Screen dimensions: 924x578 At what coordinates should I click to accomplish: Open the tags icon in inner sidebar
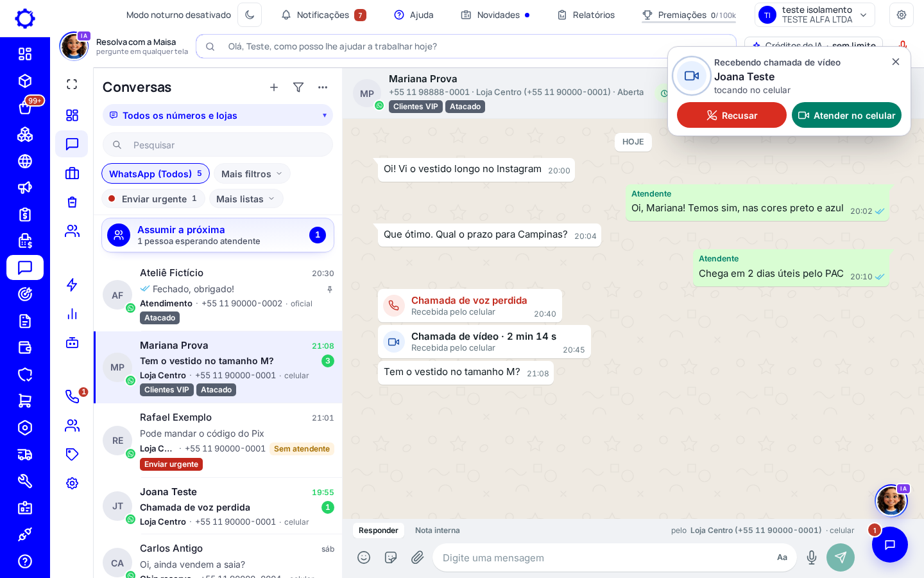pos(72,455)
